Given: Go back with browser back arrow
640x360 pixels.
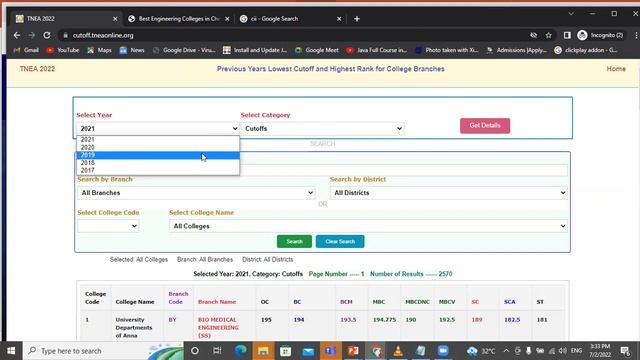Looking at the screenshot, I should coord(17,36).
